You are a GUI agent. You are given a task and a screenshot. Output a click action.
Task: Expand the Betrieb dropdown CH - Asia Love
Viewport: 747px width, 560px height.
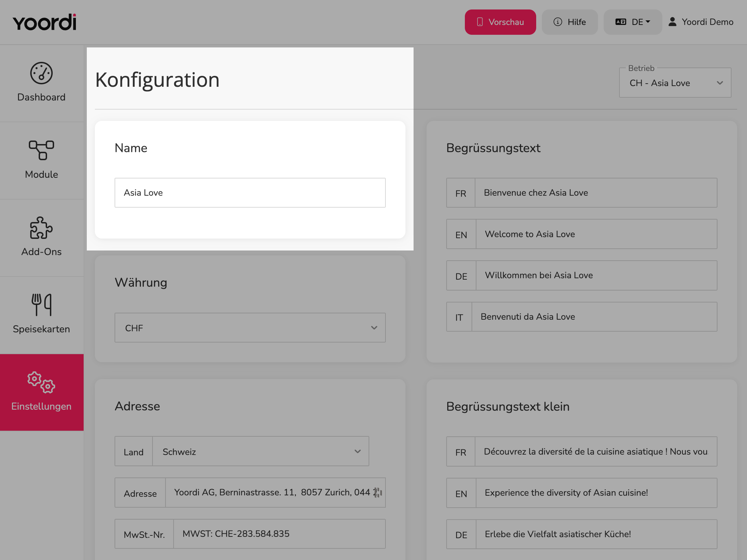[x=675, y=83]
